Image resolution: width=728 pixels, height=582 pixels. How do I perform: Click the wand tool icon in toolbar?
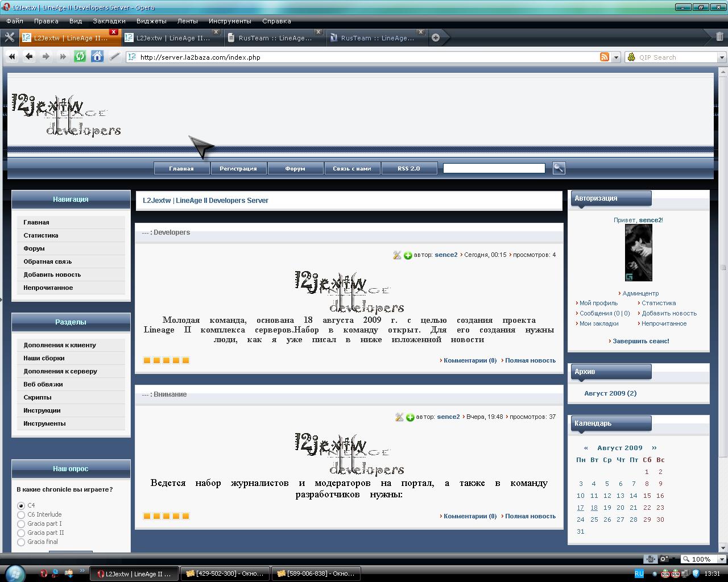114,57
